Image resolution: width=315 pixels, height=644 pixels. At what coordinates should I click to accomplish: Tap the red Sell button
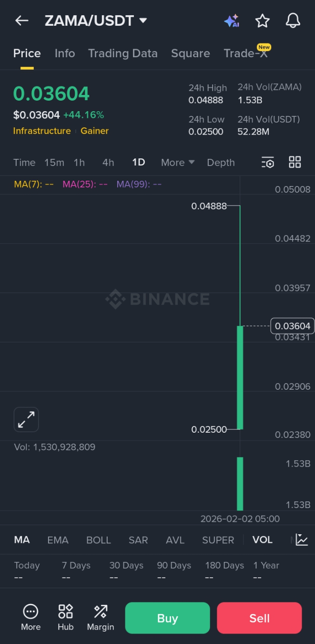259,618
